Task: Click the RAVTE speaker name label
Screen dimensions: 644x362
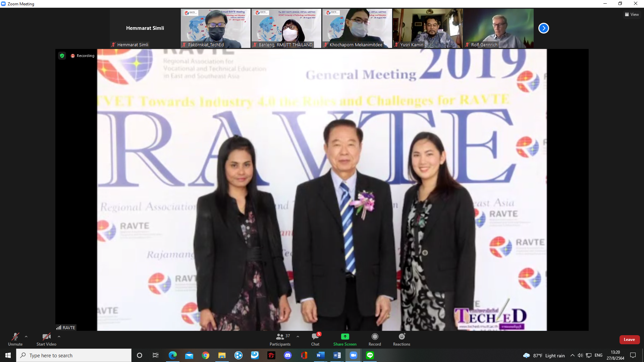Action: 66,327
